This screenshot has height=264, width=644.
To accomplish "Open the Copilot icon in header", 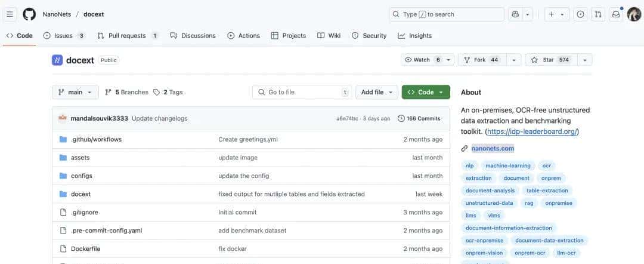I will (515, 14).
